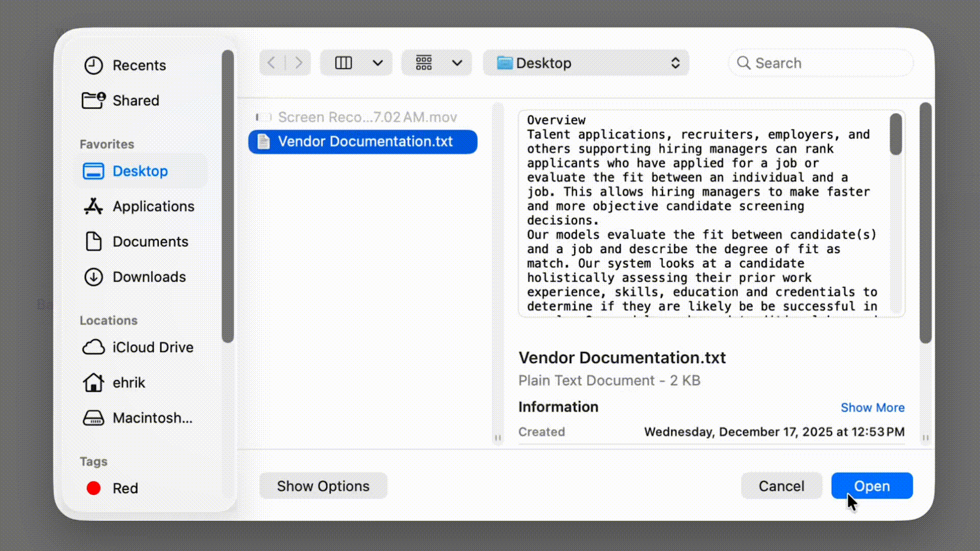Click the Recents clock icon

click(93, 65)
